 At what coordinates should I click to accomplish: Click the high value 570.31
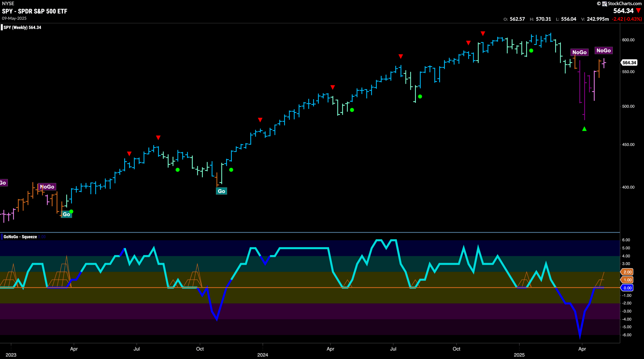click(x=543, y=19)
